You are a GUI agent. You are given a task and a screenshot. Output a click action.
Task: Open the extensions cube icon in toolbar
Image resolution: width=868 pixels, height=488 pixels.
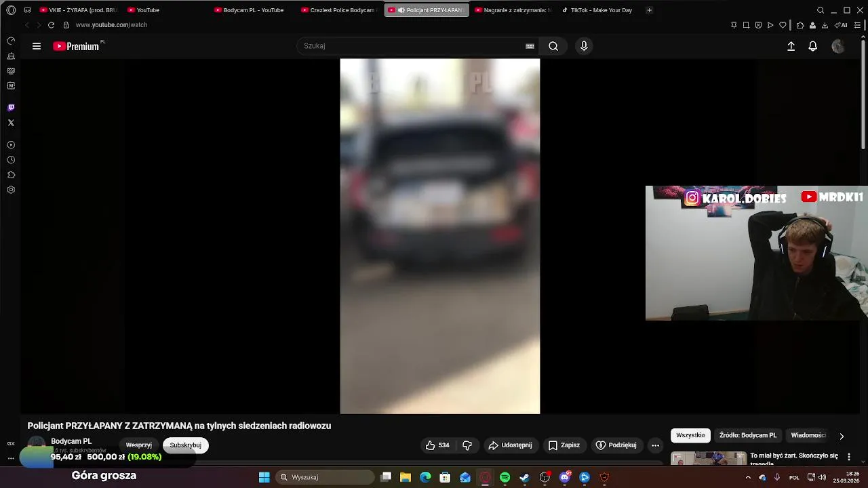(x=800, y=25)
